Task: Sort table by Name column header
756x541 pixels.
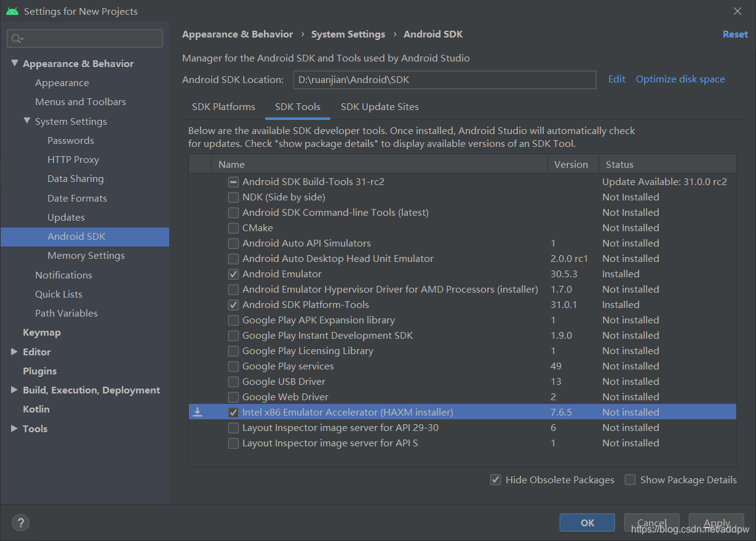Action: (380, 164)
